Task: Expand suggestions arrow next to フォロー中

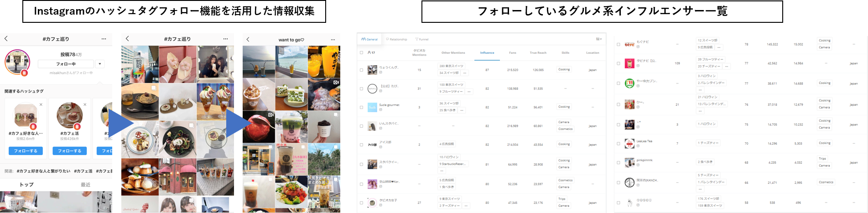Action: 100,64
